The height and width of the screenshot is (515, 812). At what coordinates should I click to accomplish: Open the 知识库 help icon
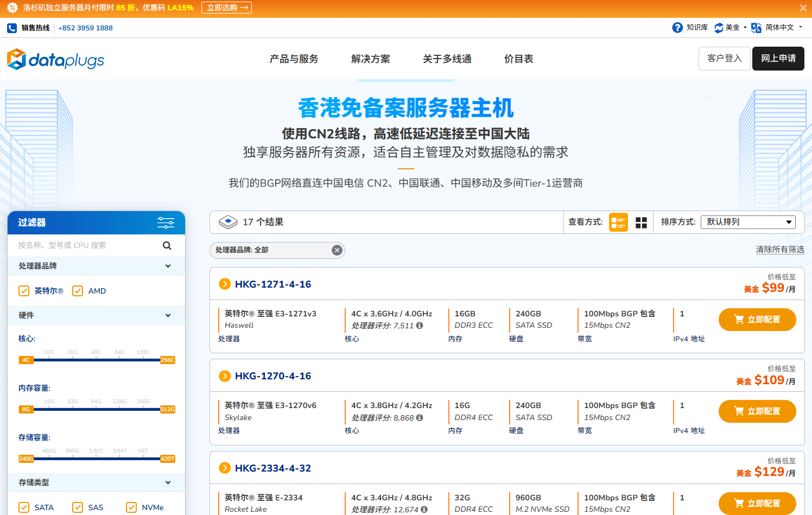tap(677, 28)
